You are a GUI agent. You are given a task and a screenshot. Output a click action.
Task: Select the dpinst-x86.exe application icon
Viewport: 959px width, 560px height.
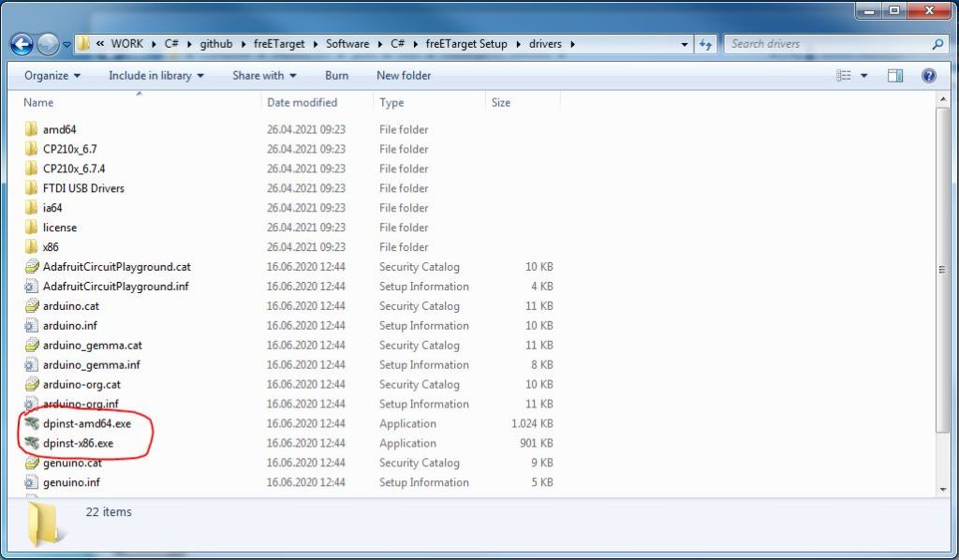click(31, 444)
